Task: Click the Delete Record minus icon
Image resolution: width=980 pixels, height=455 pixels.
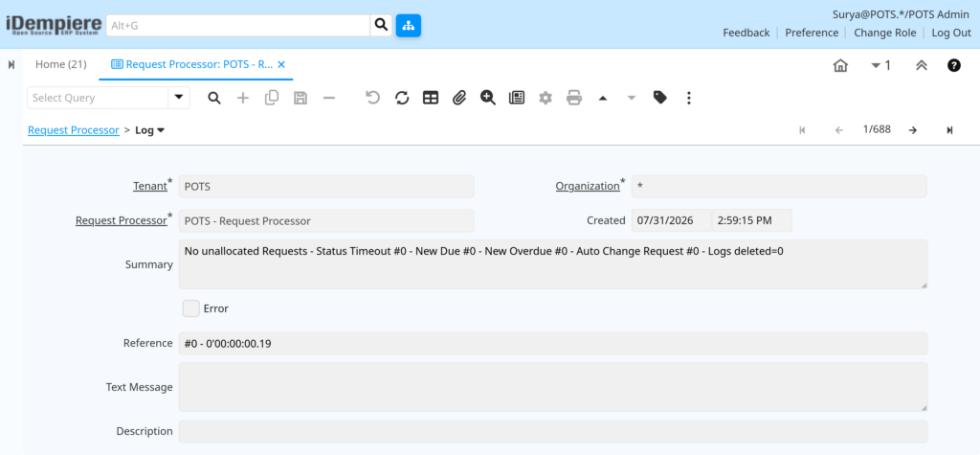Action: tap(329, 98)
